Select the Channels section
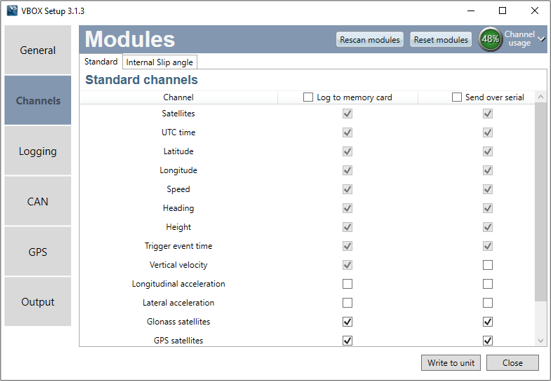Viewport: 551px width, 381px height. [x=38, y=101]
